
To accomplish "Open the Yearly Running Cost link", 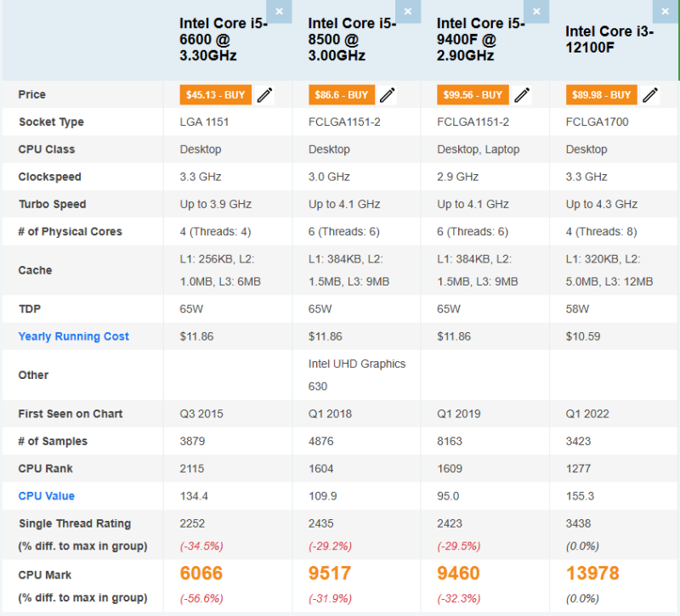I will pyautogui.click(x=73, y=336).
